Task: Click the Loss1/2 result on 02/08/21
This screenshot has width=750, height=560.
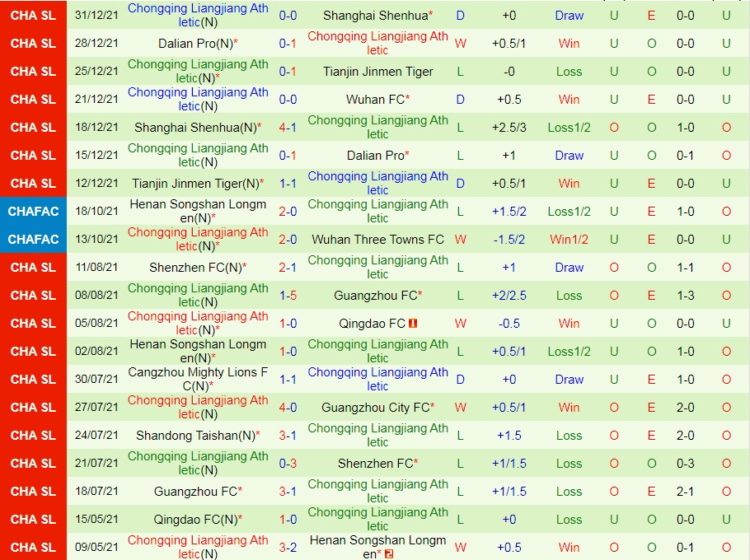Action: click(570, 351)
